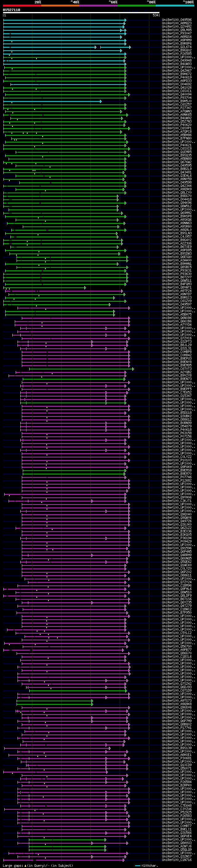This screenshot has width=197, height=868.
Task: Select the UniRef100_Q3EAL6 label
Action: 177,176
